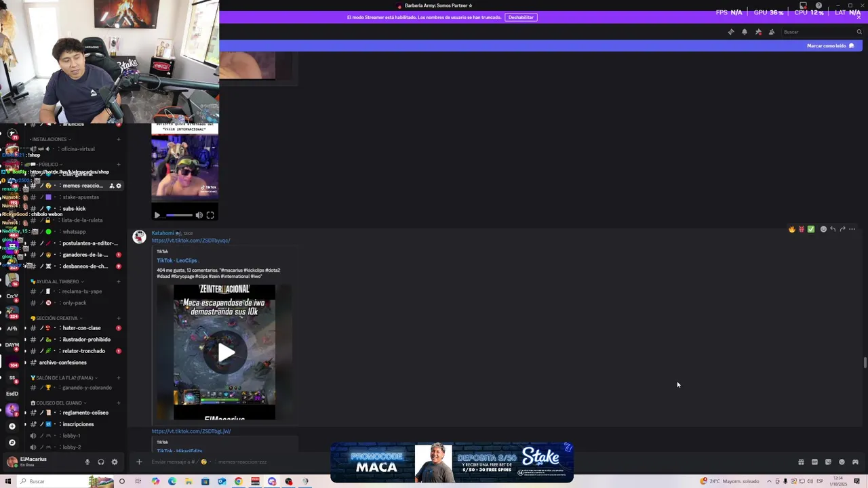The width and height of the screenshot is (868, 488).
Task: Open the whatsapp channel
Action: click(x=76, y=232)
